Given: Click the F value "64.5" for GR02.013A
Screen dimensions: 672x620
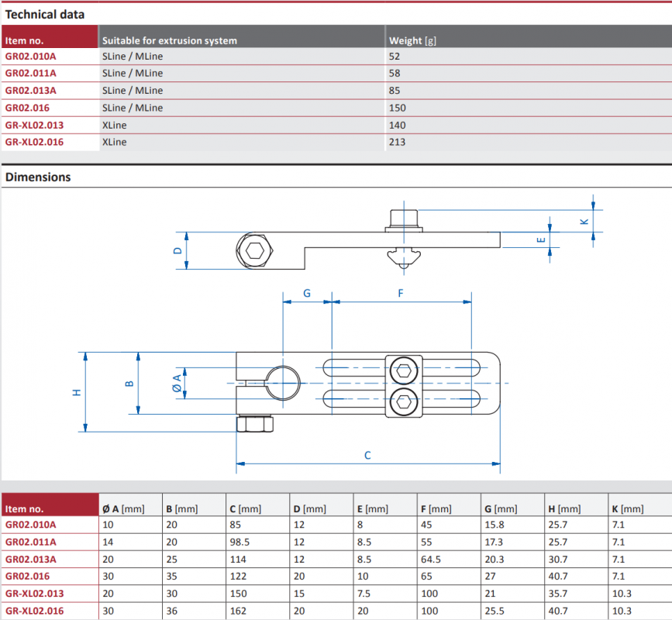Looking at the screenshot, I should click(x=431, y=560).
